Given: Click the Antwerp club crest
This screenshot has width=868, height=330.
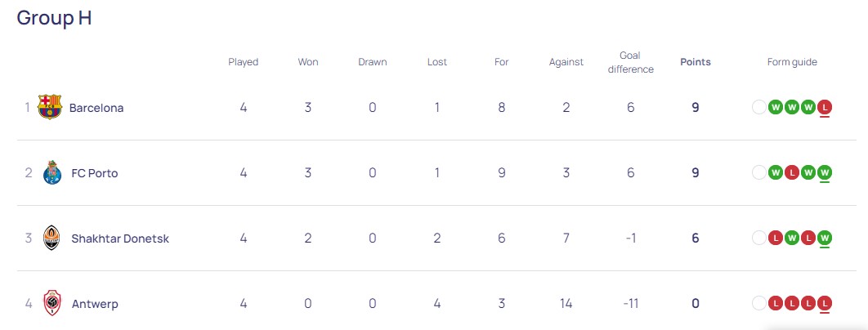Looking at the screenshot, I should coord(52,303).
